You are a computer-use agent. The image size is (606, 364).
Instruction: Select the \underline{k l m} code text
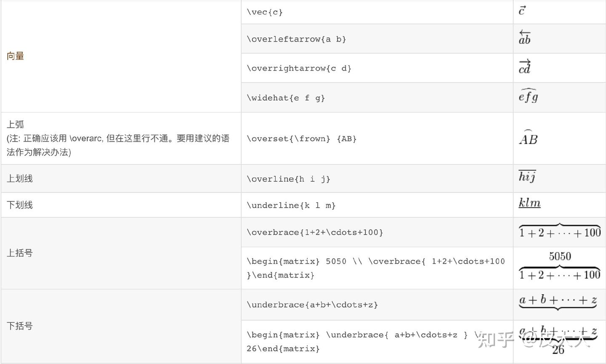pyautogui.click(x=291, y=206)
